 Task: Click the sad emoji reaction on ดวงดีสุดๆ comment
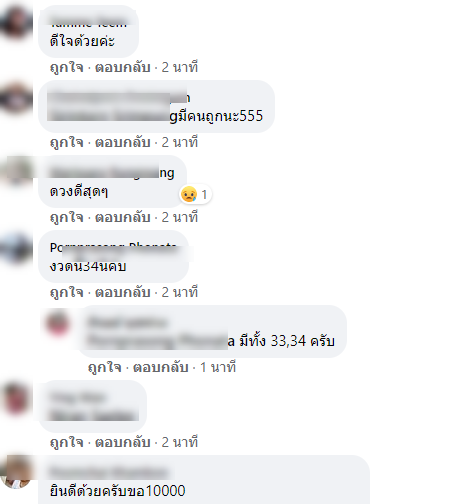[189, 194]
